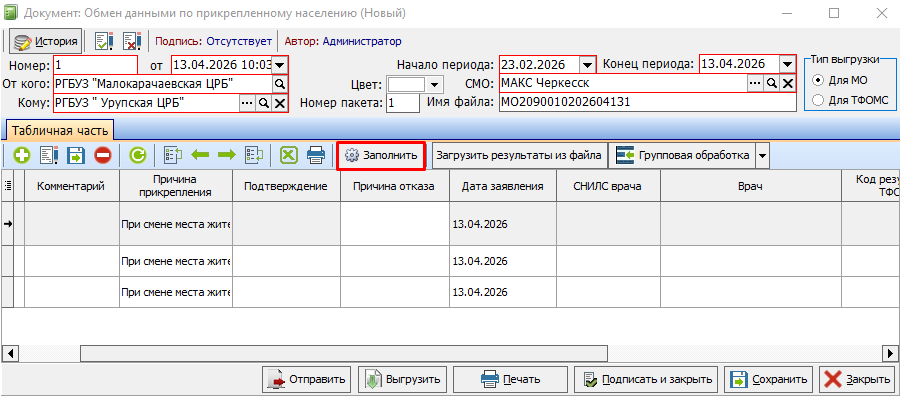
Task: Switch to Табличная часть tab
Action: pos(60,131)
